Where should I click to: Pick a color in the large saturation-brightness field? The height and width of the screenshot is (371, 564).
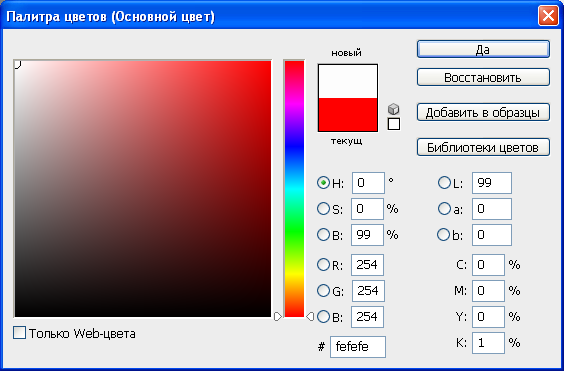pos(143,189)
